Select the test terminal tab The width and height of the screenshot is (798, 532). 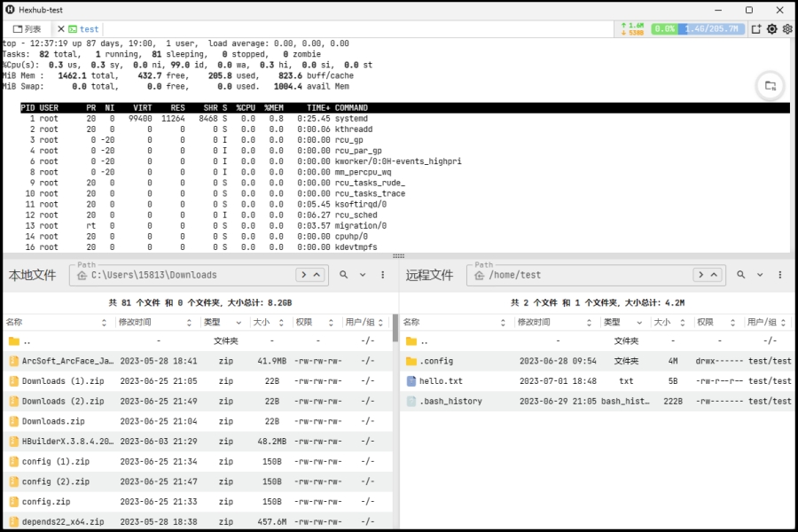[x=84, y=29]
